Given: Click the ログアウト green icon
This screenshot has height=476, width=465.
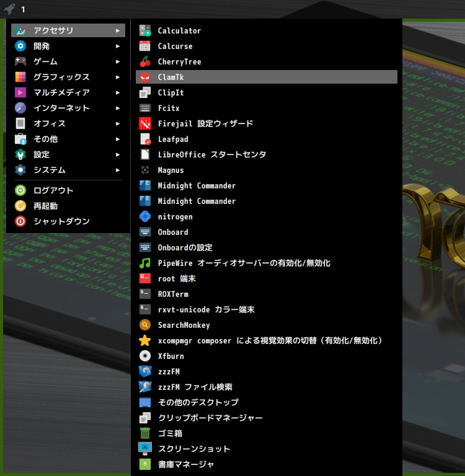Looking at the screenshot, I should [x=20, y=190].
